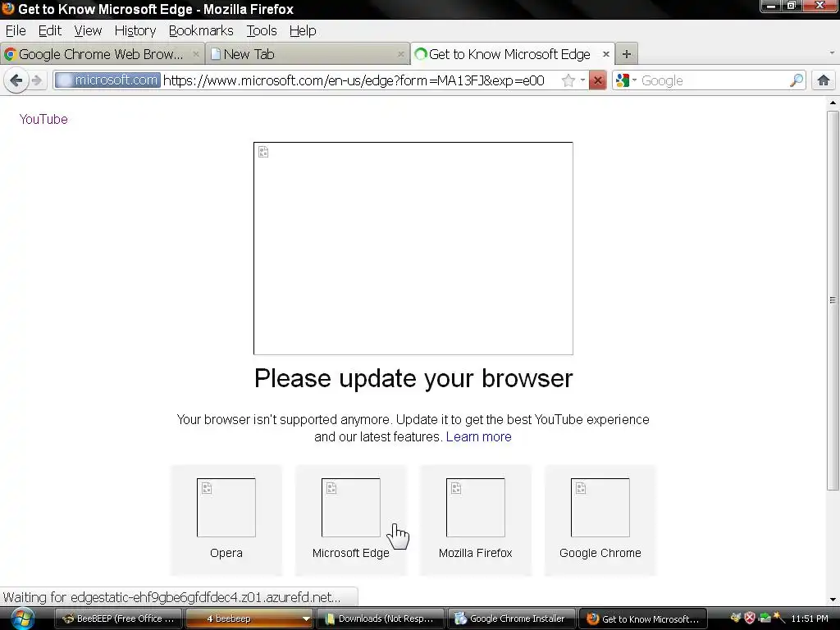Screen dimensions: 840x630
Task: Follow the Learn more link
Action: click(x=478, y=436)
